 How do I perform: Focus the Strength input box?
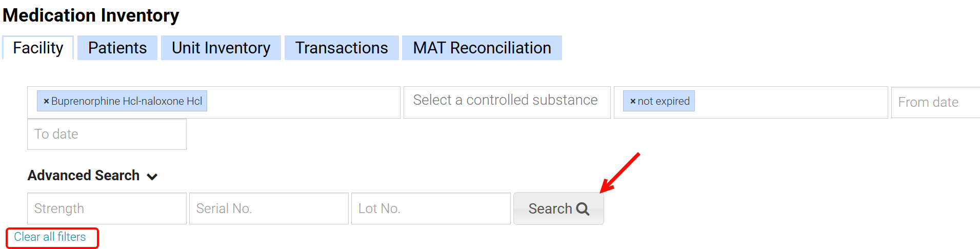[x=107, y=208]
